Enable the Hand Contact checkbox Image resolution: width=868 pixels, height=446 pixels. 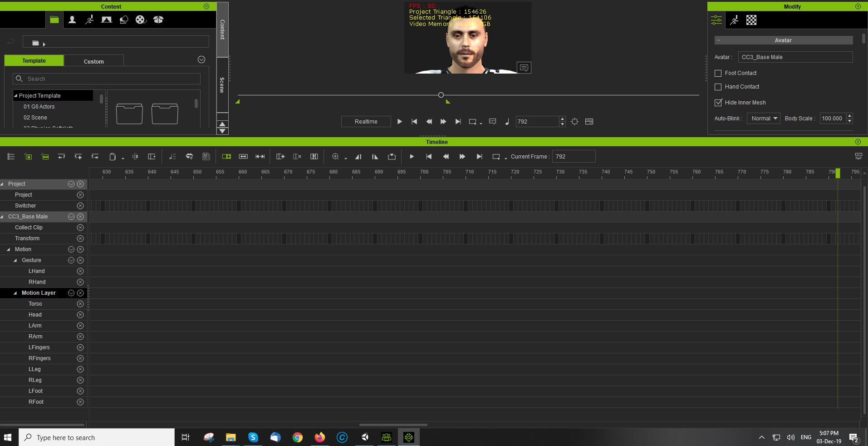(x=718, y=87)
